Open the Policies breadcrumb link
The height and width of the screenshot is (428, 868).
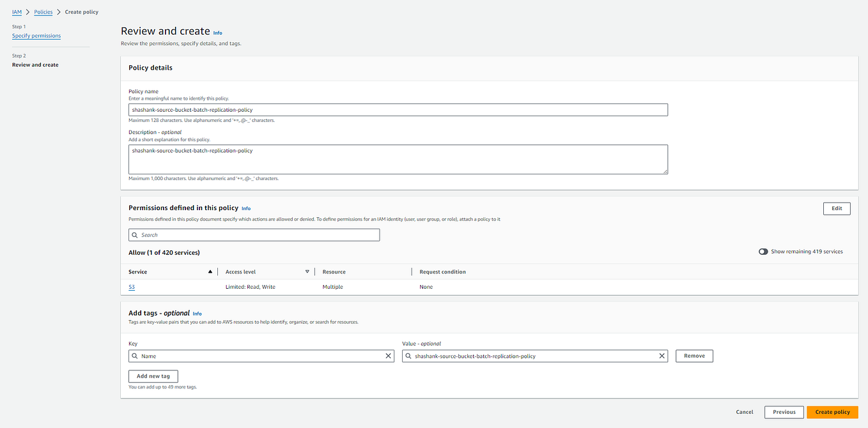(43, 11)
